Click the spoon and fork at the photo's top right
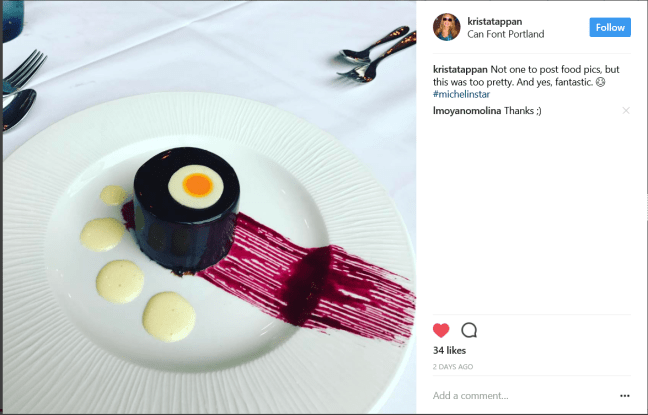The height and width of the screenshot is (415, 648). pos(376,54)
